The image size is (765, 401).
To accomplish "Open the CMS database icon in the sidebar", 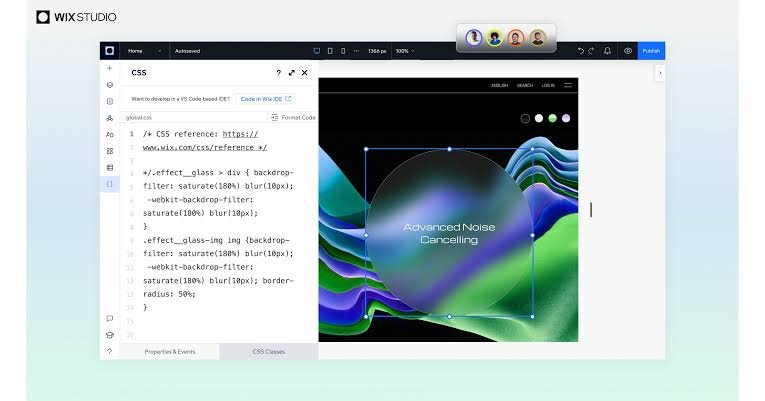I will point(110,168).
